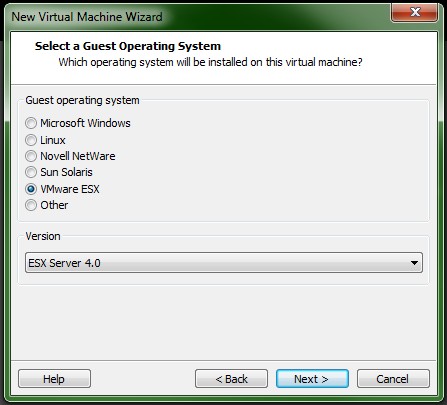Viewport: 447px width, 405px height.
Task: Open the Version combo box
Action: coord(224,263)
